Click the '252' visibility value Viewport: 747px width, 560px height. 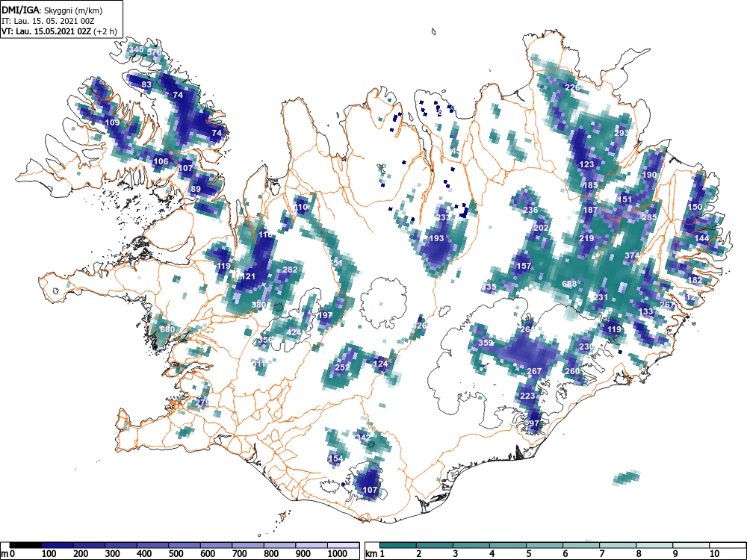(343, 367)
